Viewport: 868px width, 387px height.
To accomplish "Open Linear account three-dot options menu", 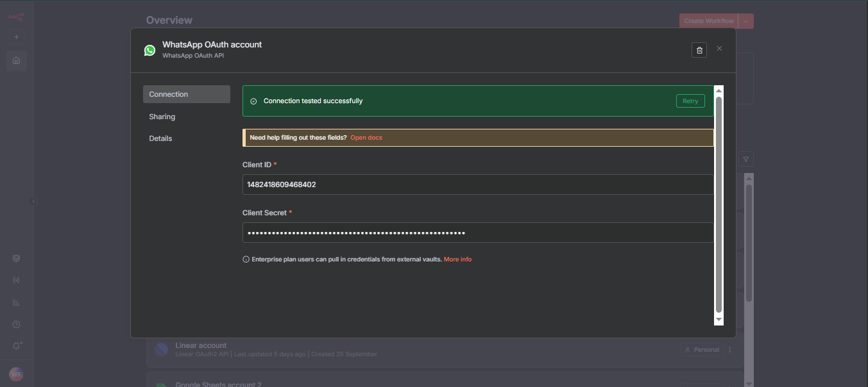I will click(x=730, y=350).
